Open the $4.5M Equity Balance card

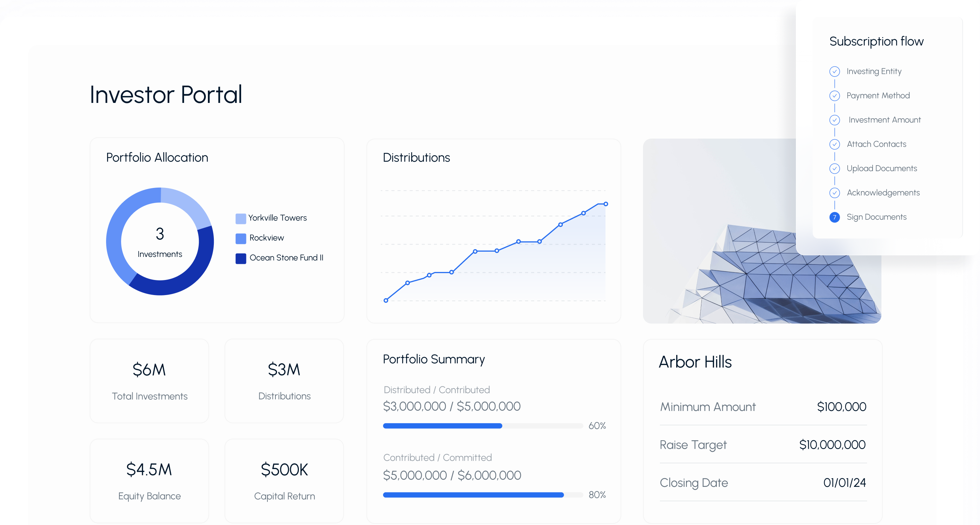[149, 481]
